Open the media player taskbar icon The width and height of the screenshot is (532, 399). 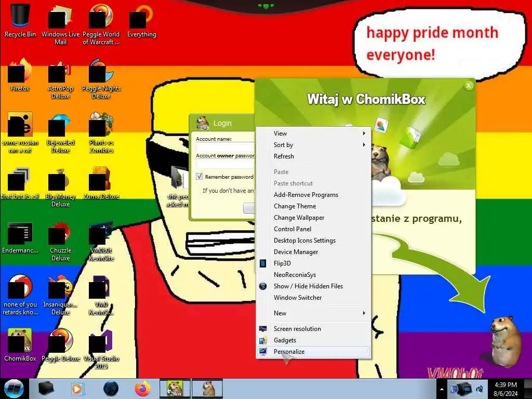point(77,389)
